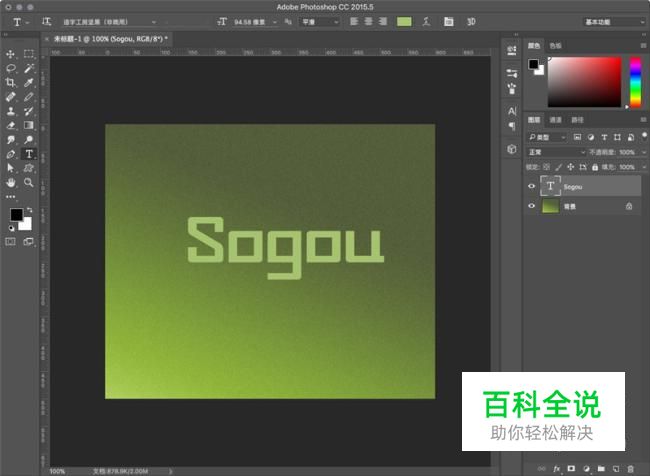Toggle lock transparent pixels
This screenshot has height=476, width=650.
click(546, 167)
